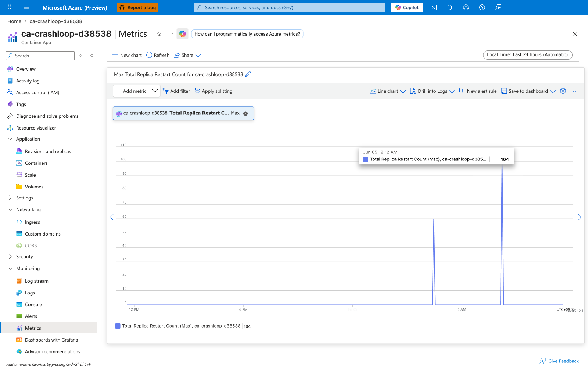Image resolution: width=588 pixels, height=368 pixels.
Task: Focus the sidebar Search field
Action: pyautogui.click(x=40, y=56)
